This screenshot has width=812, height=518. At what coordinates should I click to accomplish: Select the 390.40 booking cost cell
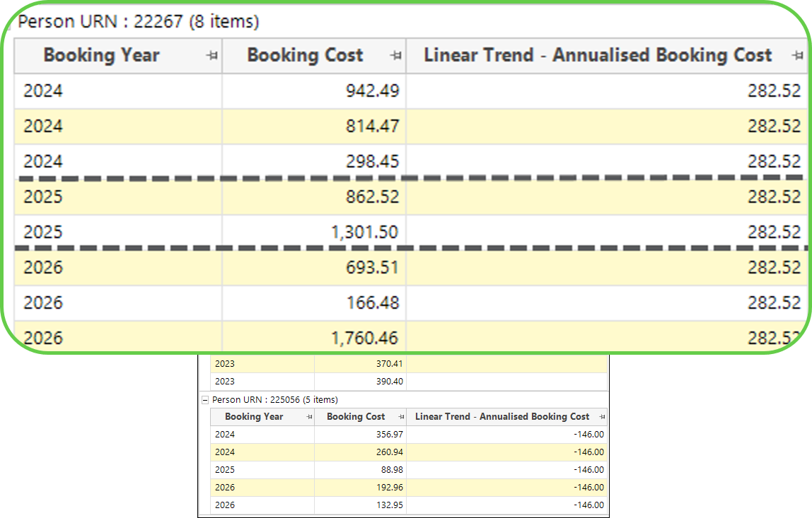(361, 382)
